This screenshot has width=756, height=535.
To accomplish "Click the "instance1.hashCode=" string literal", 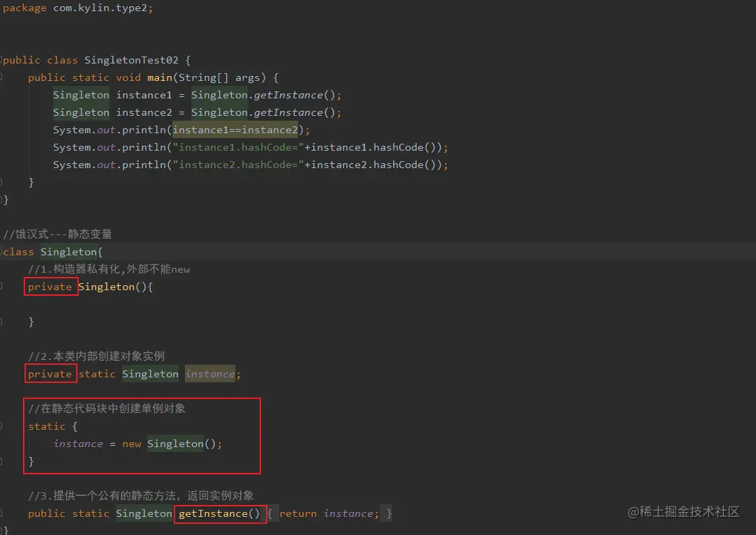I will pos(238,147).
